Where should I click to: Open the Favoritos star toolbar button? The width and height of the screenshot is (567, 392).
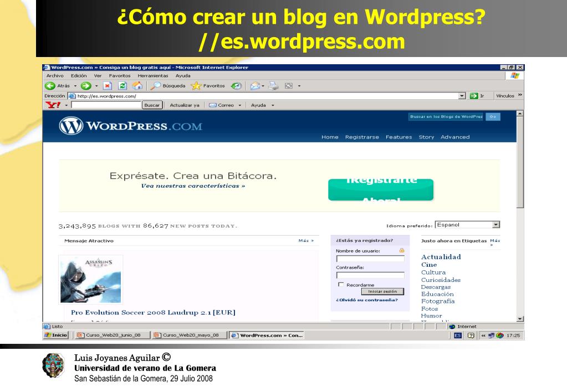[208, 86]
